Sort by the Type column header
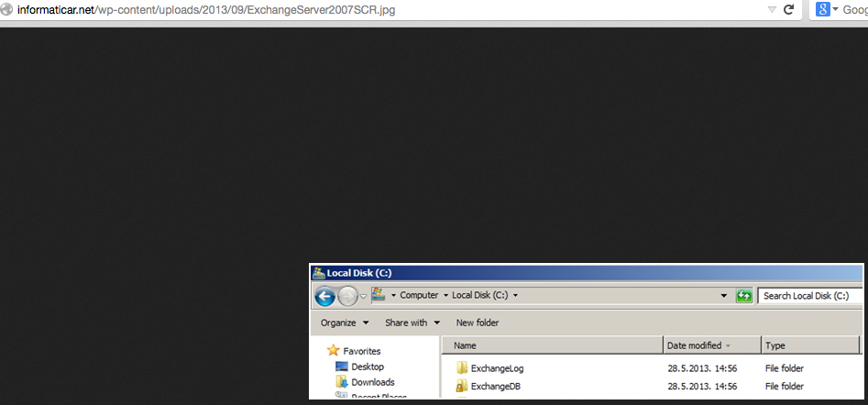868x405 pixels. (x=811, y=345)
